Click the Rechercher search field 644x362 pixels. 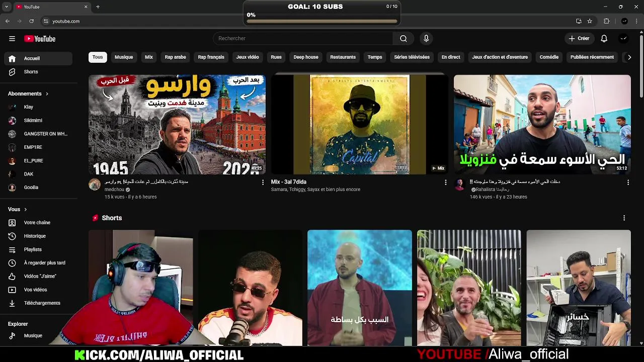point(303,39)
